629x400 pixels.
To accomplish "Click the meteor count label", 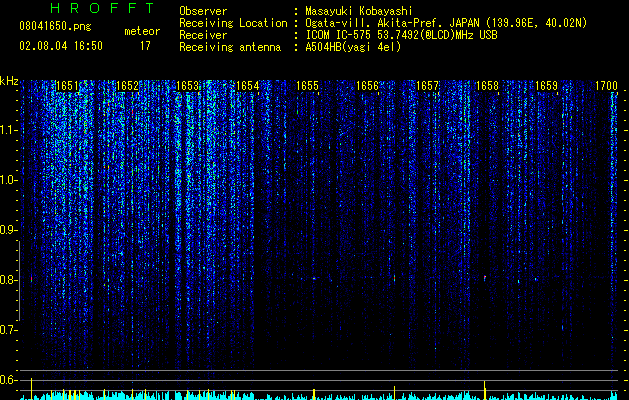I will [142, 31].
